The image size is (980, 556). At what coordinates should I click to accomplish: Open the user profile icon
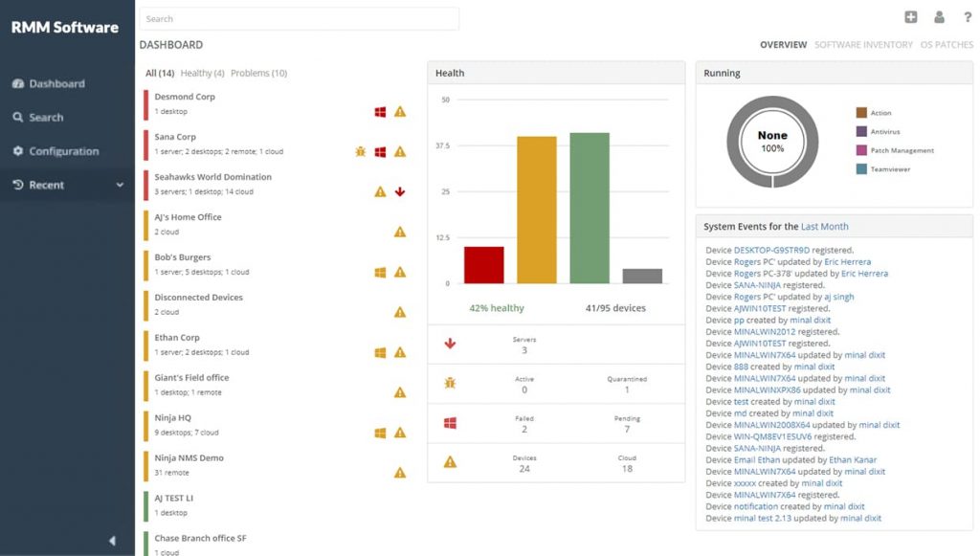coord(939,17)
